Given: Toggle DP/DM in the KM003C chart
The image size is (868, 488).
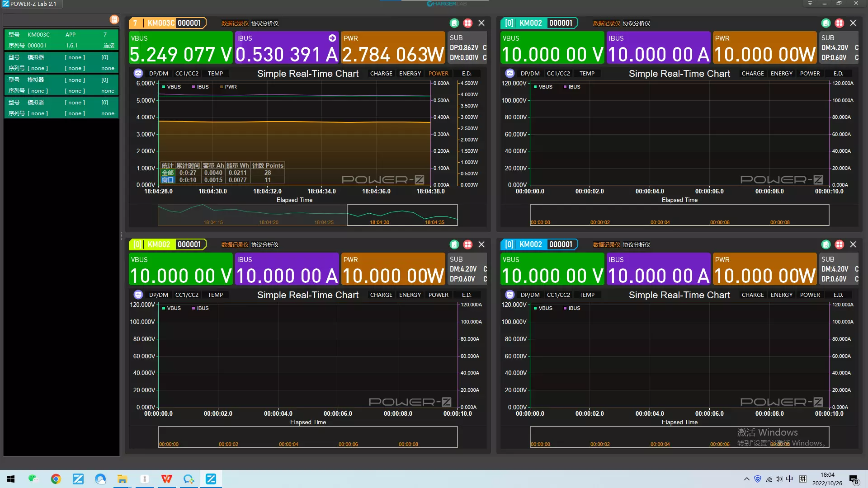Looking at the screenshot, I should (159, 74).
